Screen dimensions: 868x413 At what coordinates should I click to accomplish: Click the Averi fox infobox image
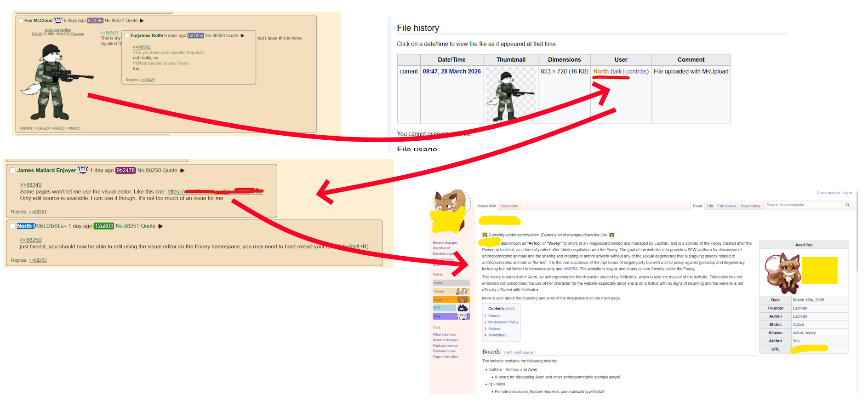(783, 273)
